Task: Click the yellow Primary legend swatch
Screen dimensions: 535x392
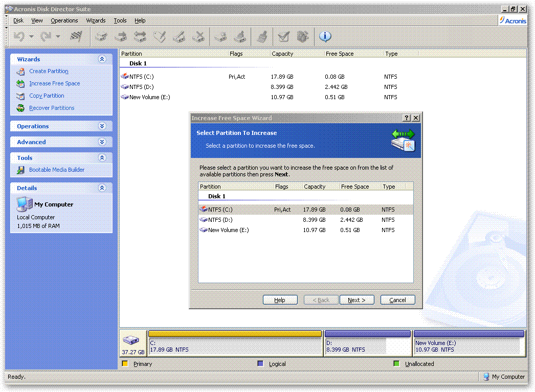Action: 125,364
